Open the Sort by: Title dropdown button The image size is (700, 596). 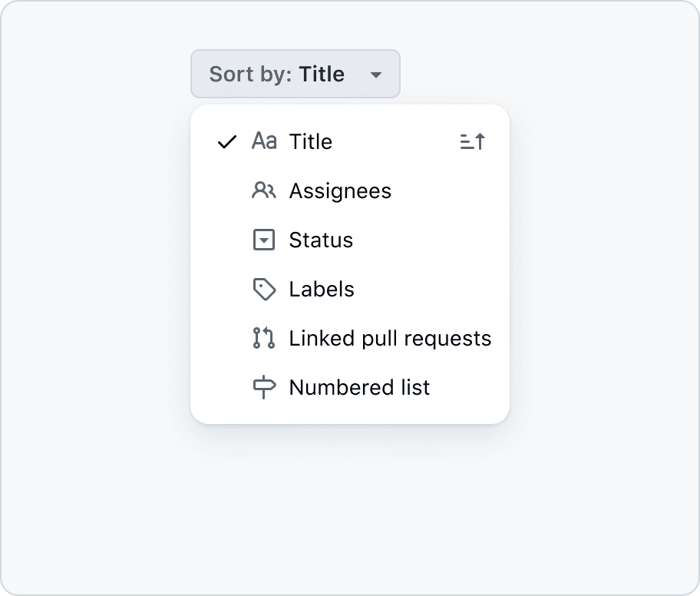click(296, 74)
